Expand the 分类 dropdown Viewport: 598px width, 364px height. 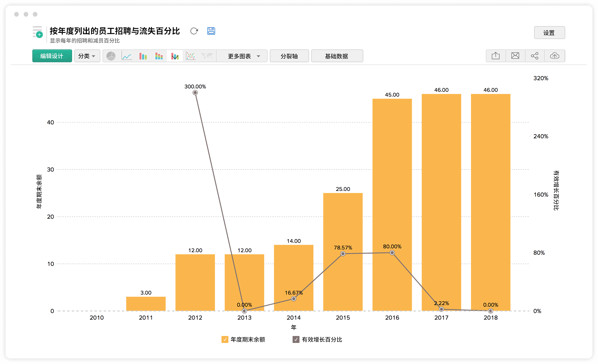[87, 56]
